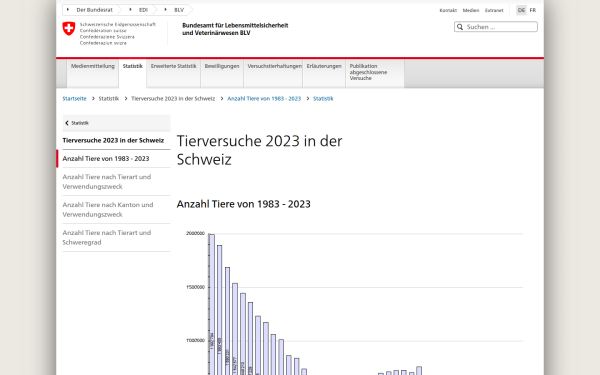Click the search magnifier icon

pyautogui.click(x=460, y=27)
